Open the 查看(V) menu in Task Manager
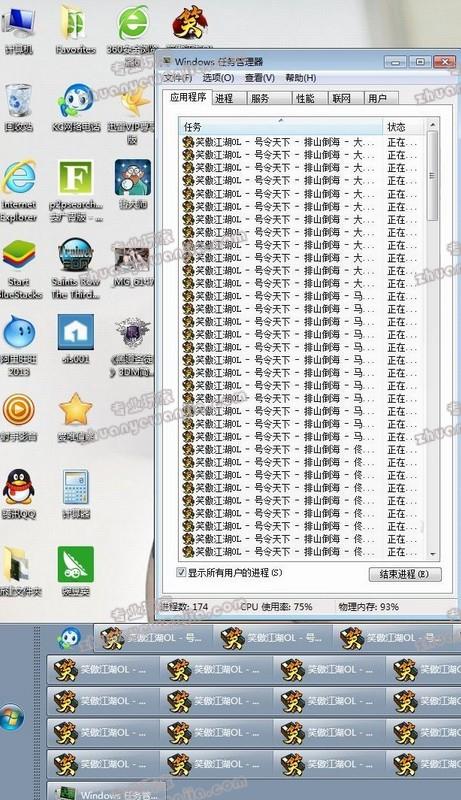This screenshot has height=800, width=461. (260, 78)
